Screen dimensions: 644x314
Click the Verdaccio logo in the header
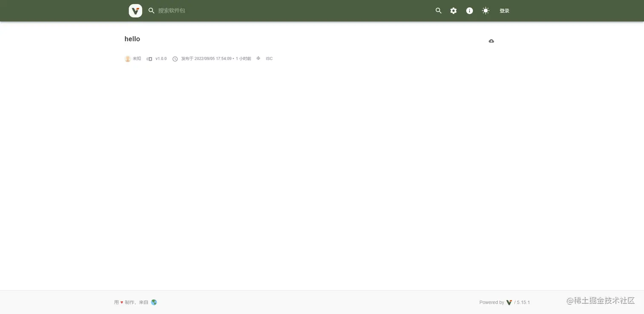tap(135, 11)
